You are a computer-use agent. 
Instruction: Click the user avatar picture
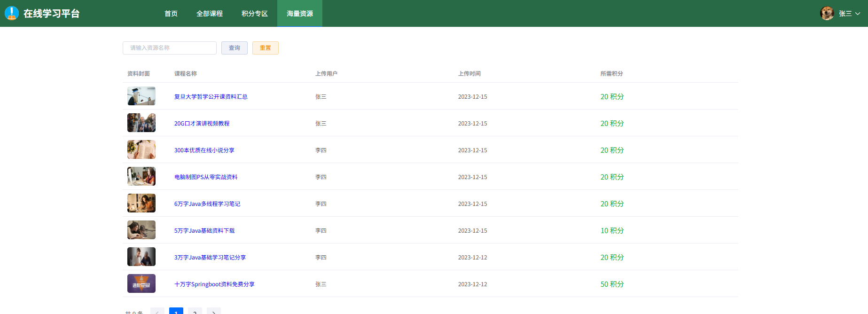827,13
